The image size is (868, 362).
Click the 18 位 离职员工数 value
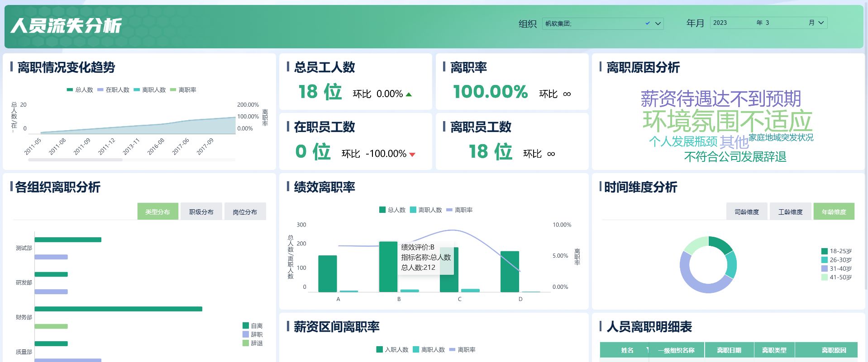pos(491,151)
